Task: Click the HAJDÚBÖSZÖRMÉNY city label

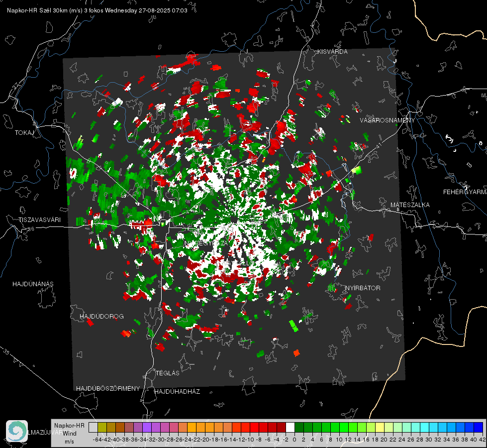Action: point(108,389)
